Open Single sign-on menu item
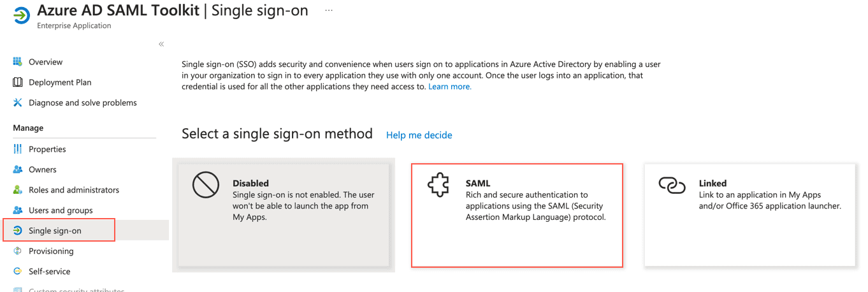 coord(55,231)
